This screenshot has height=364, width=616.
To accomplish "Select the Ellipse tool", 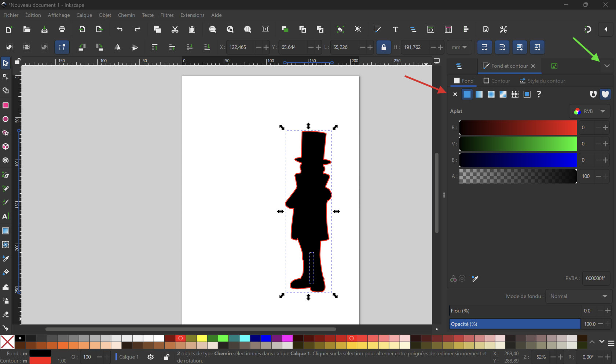I will (x=5, y=119).
